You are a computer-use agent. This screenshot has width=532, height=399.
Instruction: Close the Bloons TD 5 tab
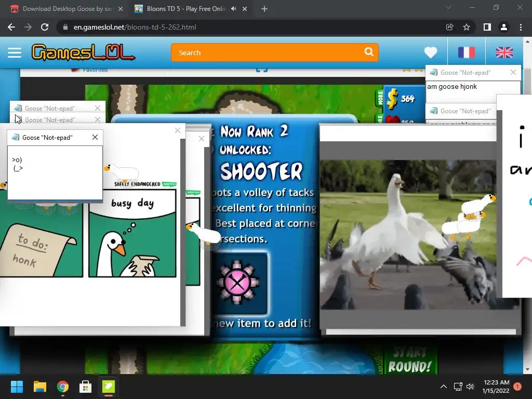click(245, 9)
